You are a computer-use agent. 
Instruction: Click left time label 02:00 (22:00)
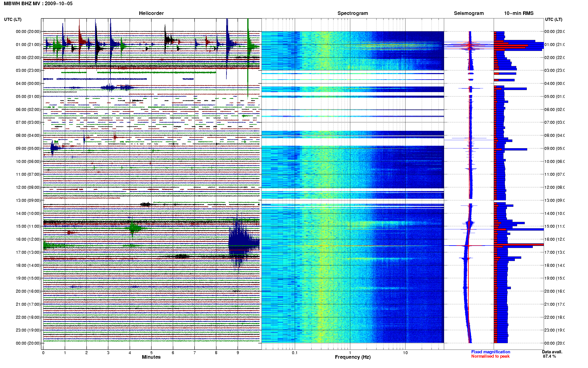tap(28, 58)
